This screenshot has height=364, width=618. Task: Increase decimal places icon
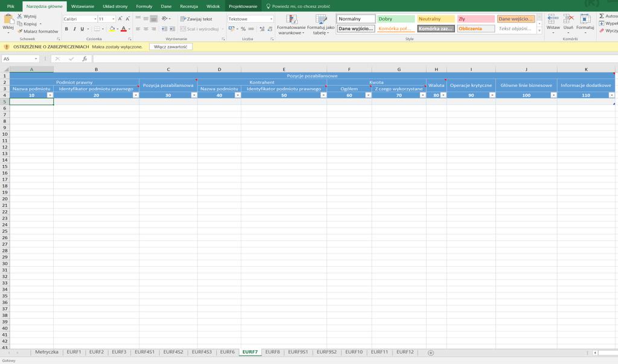coord(262,29)
